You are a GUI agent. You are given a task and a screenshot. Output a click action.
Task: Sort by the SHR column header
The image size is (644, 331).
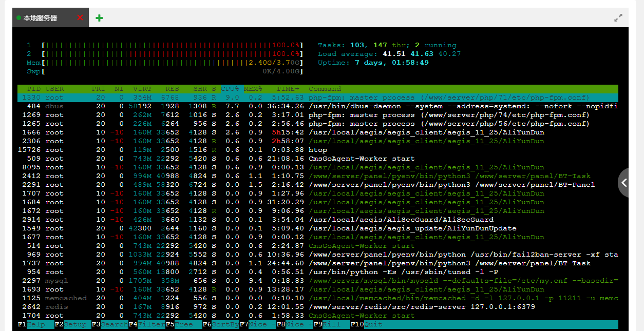200,89
